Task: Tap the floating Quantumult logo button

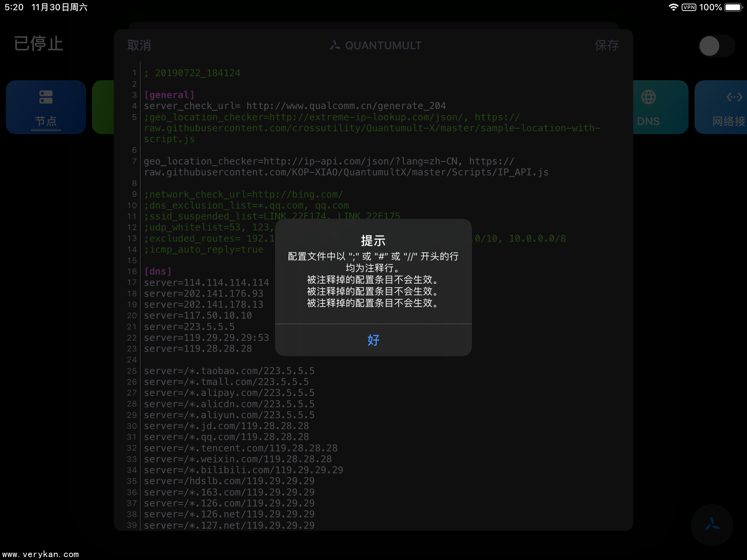Action: 712,524
